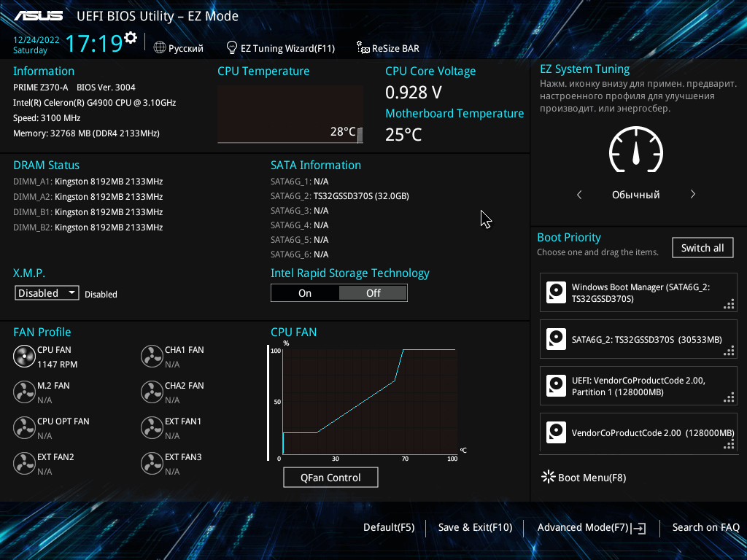Click Save & Exit(F10)
Viewport: 747px width, 560px height.
475,527
